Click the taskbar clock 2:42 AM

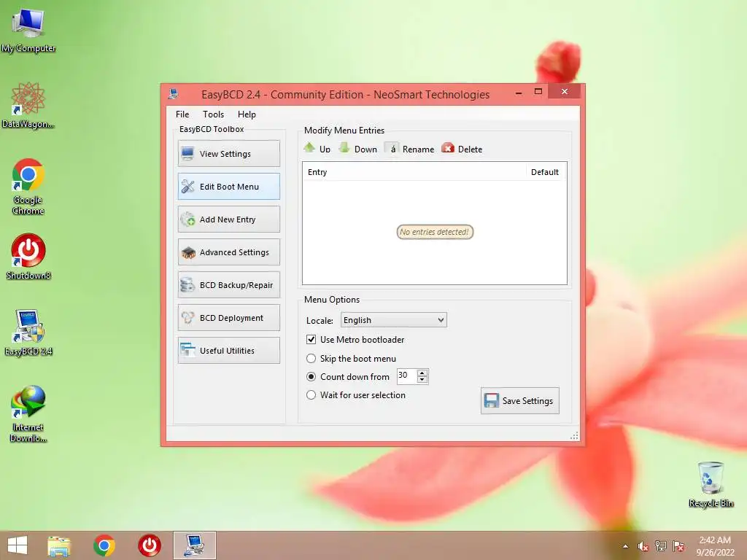point(715,546)
